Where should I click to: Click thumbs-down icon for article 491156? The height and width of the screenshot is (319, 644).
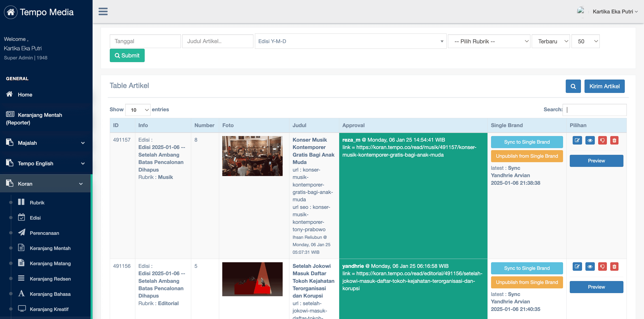tap(602, 267)
